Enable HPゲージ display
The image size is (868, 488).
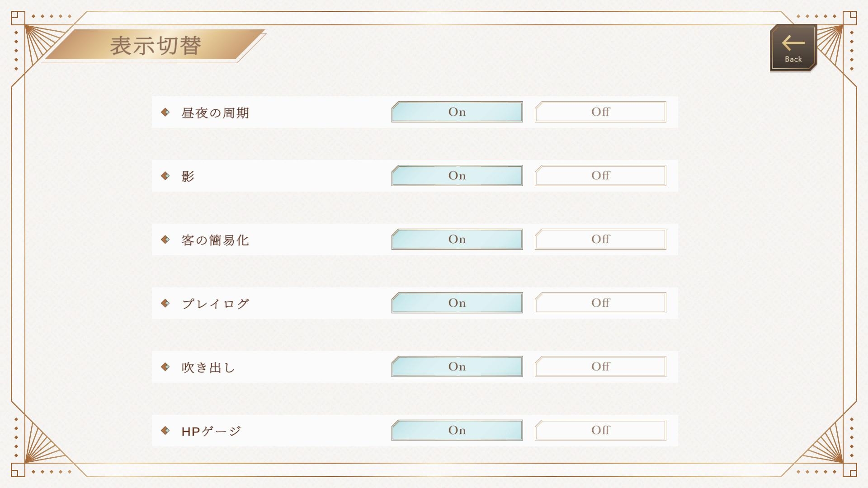[457, 431]
